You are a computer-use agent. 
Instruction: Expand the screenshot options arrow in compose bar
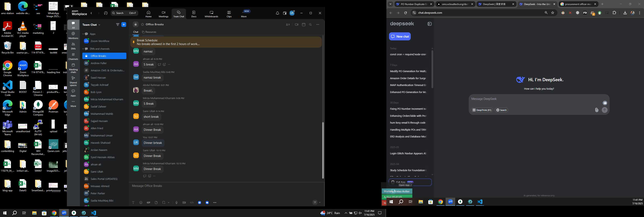pos(169,203)
